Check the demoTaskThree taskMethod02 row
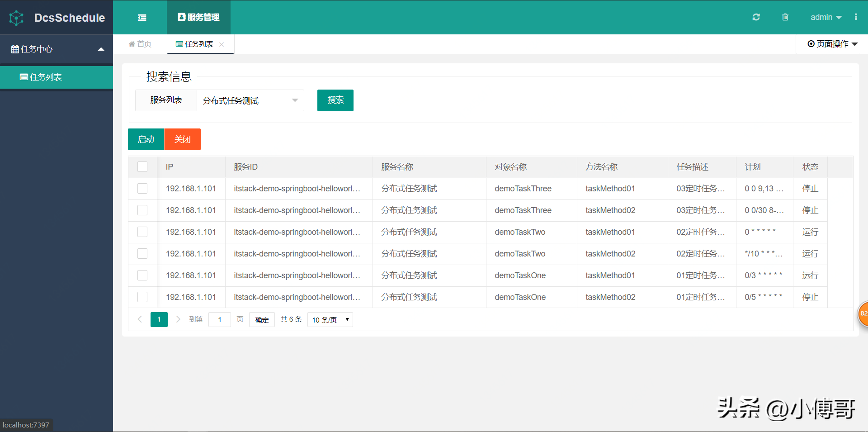This screenshot has width=868, height=432. point(142,210)
